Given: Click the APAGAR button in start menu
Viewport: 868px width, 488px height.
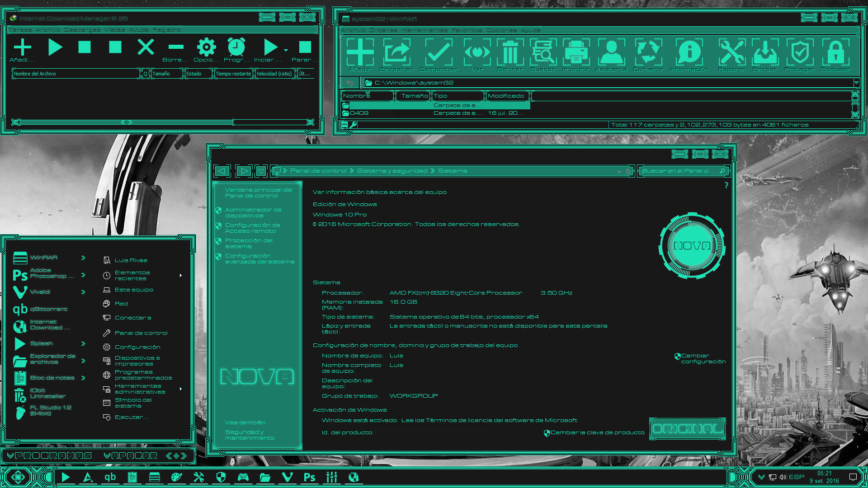Looking at the screenshot, I should coord(131,455).
